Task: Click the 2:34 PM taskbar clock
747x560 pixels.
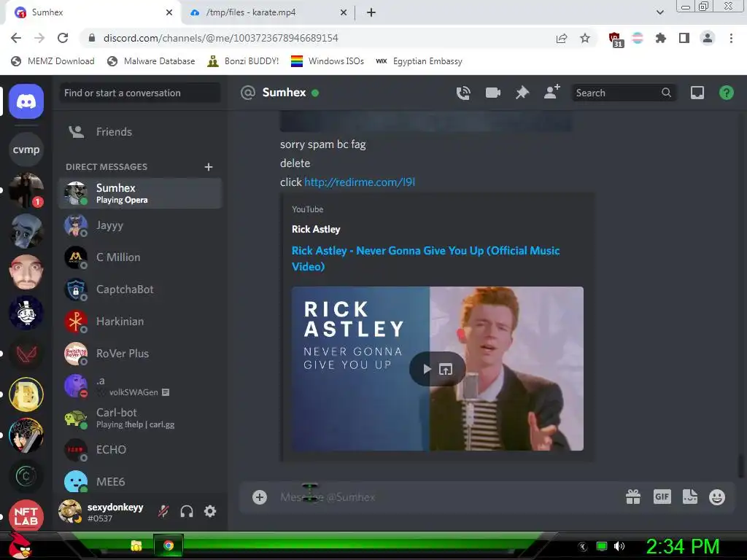Action: pyautogui.click(x=682, y=546)
